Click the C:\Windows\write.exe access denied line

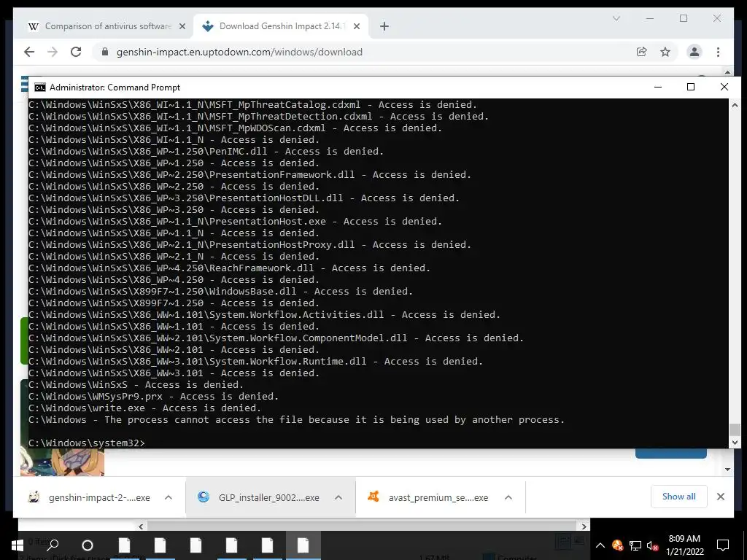[x=145, y=408]
